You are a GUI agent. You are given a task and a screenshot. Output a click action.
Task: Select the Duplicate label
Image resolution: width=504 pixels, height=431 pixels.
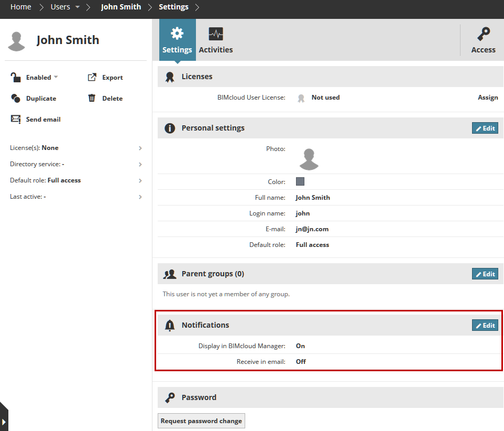41,99
